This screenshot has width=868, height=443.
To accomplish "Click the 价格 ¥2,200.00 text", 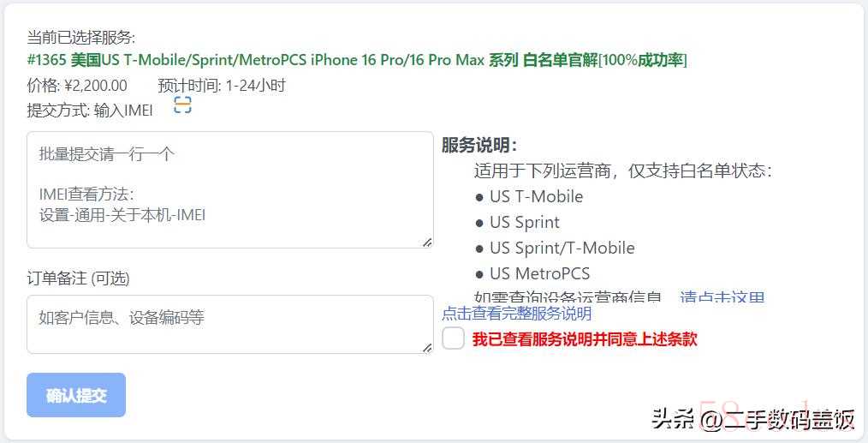I will click(77, 86).
